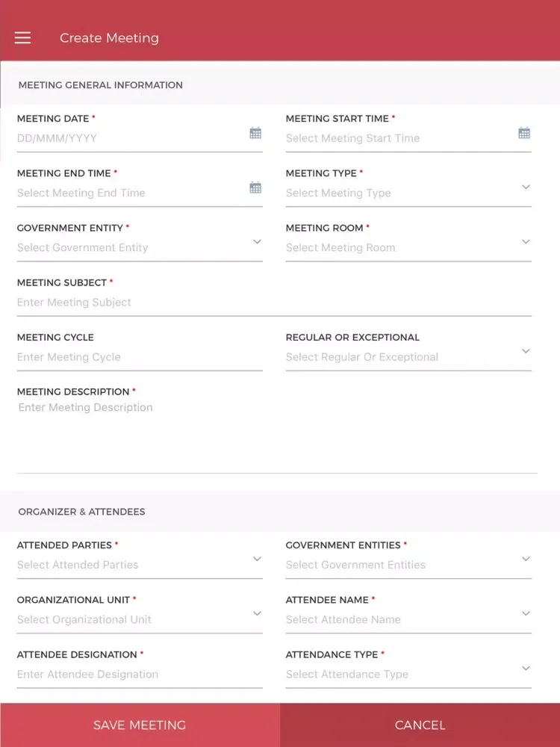The width and height of the screenshot is (560, 747).
Task: Expand the Attended Parties dropdown
Action: tap(257, 559)
